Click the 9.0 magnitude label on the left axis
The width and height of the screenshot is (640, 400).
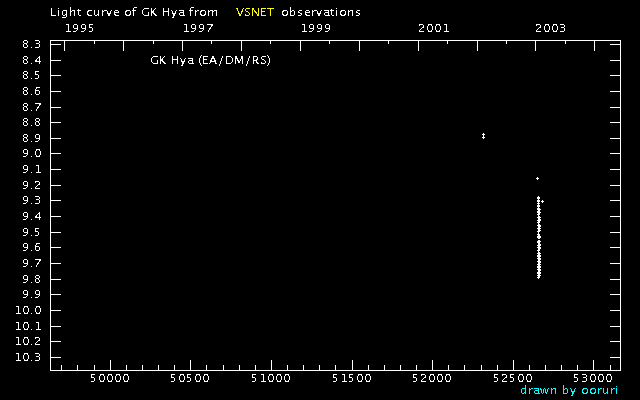(32, 153)
